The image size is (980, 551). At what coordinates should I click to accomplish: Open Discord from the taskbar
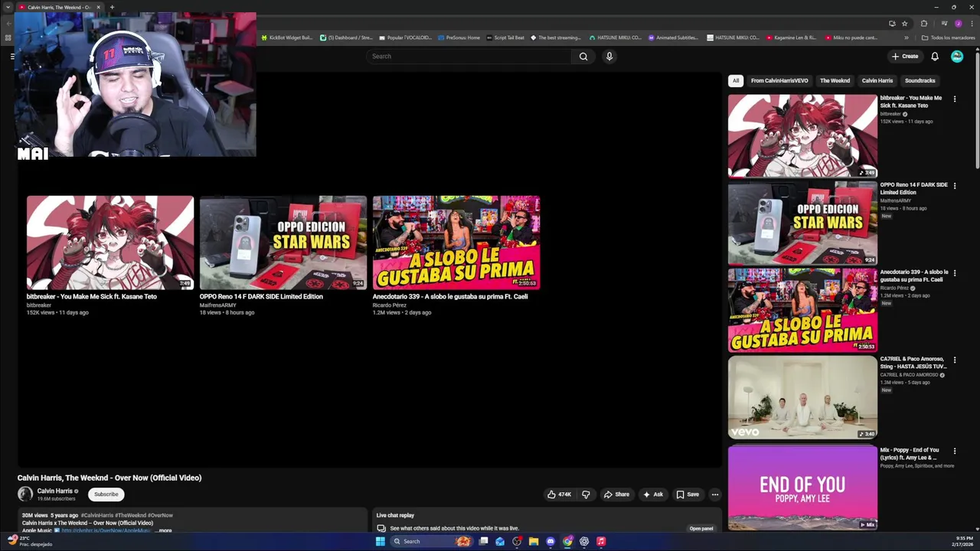click(x=550, y=541)
